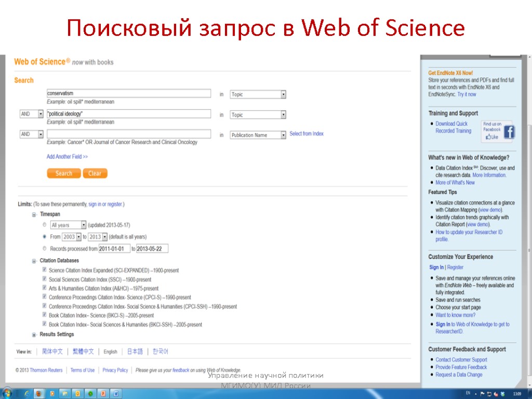Image resolution: width=532 pixels, height=399 pixels.
Task: Select the From year range radio button
Action: click(x=45, y=236)
